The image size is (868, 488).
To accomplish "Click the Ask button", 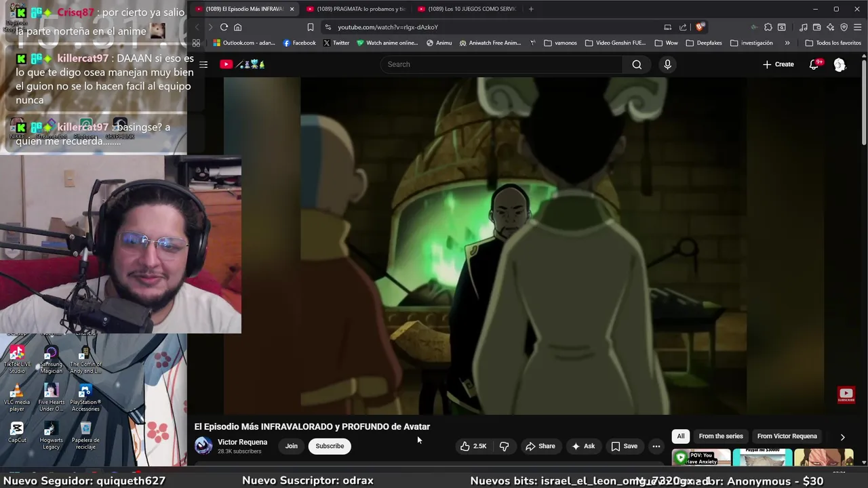I will (x=583, y=446).
